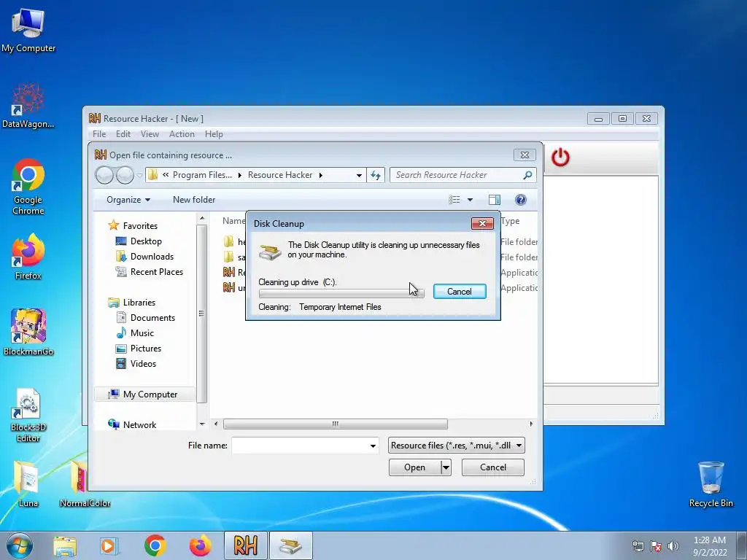Select My Computer in navigation pane
The height and width of the screenshot is (560, 747).
pos(144,394)
